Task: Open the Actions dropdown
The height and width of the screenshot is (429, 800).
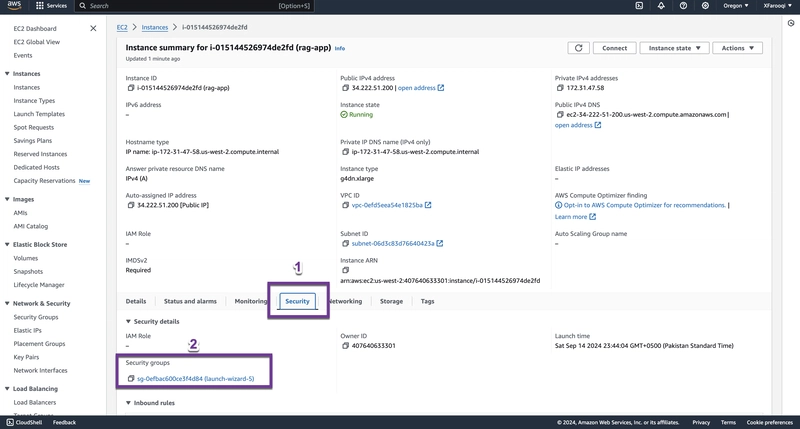Action: (x=737, y=48)
